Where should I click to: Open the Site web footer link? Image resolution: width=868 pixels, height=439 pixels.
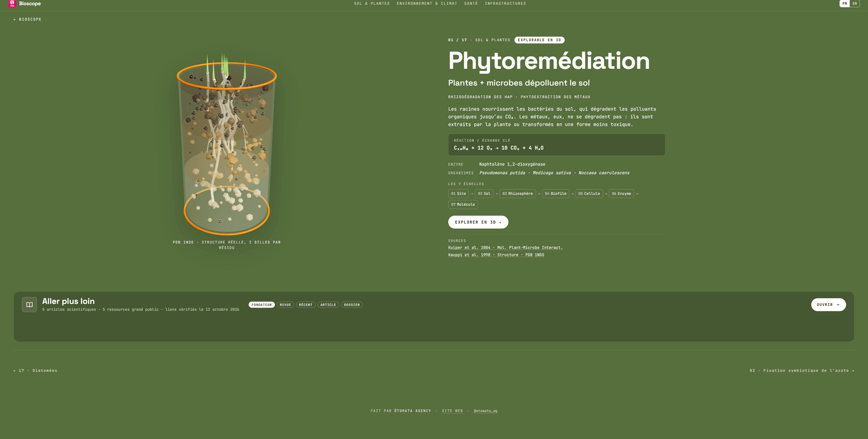tap(452, 411)
